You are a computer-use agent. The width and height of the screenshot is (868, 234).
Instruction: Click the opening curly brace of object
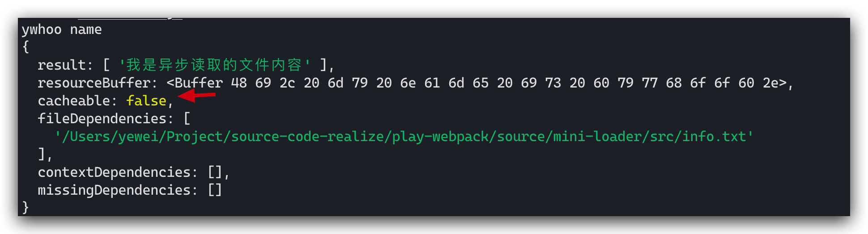pos(26,47)
